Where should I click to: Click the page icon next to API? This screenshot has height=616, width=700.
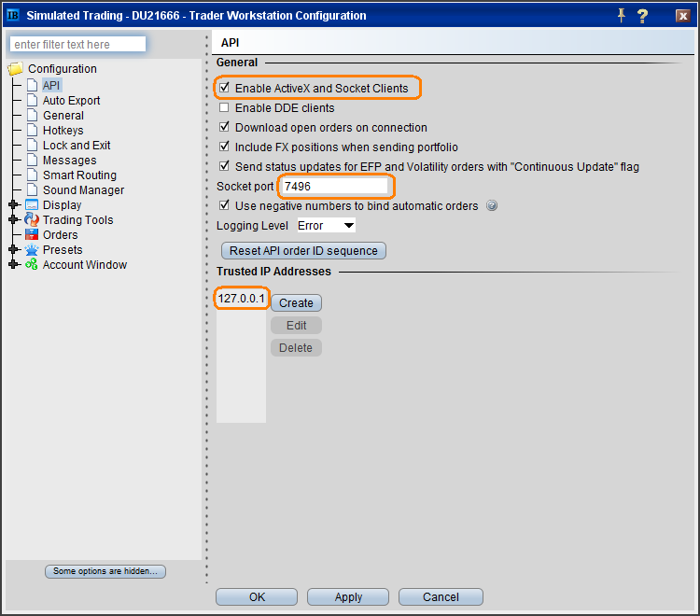point(32,85)
